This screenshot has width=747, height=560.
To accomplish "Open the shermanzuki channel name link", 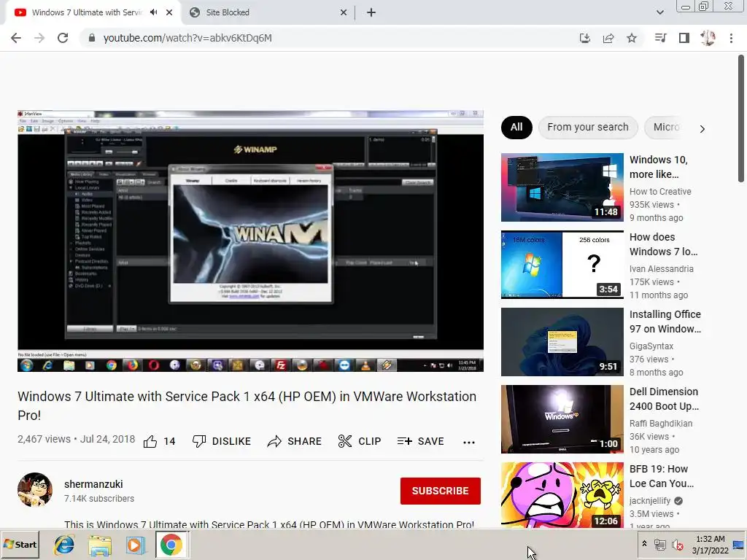I will 93,484.
